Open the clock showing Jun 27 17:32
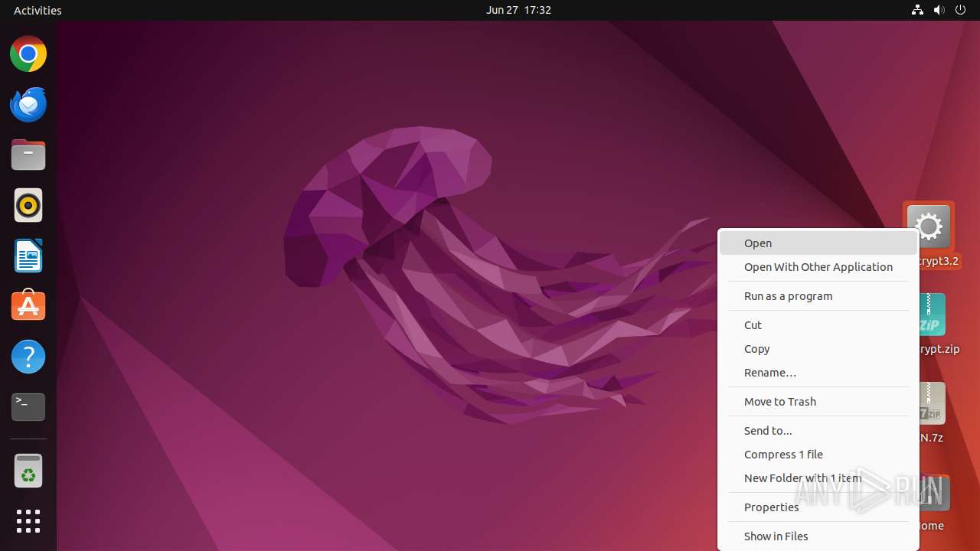The height and width of the screenshot is (551, 980). [518, 10]
